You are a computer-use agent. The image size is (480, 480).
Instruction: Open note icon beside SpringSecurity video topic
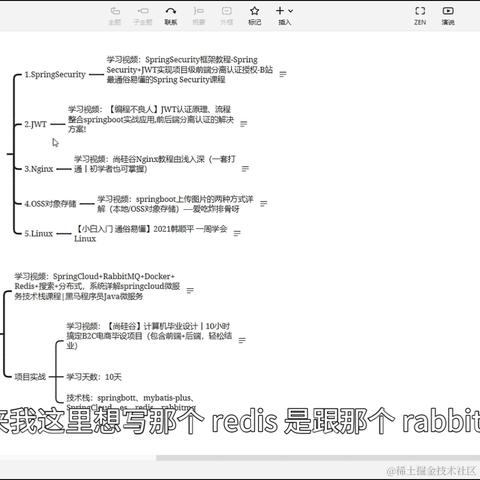coord(283,74)
